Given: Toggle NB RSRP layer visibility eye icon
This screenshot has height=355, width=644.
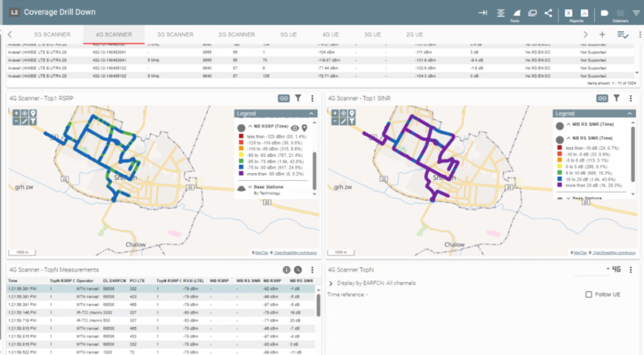Looking at the screenshot, I should [293, 128].
